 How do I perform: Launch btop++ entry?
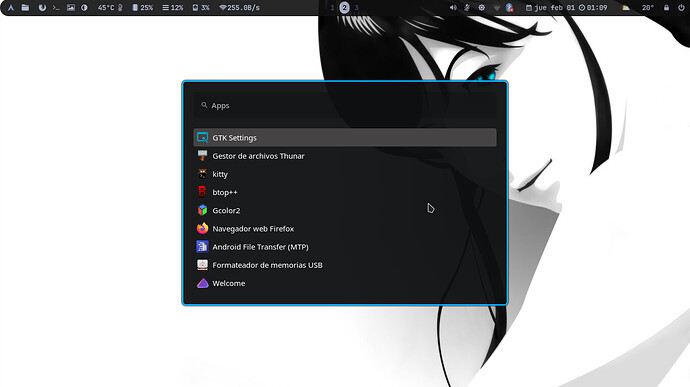(345, 192)
